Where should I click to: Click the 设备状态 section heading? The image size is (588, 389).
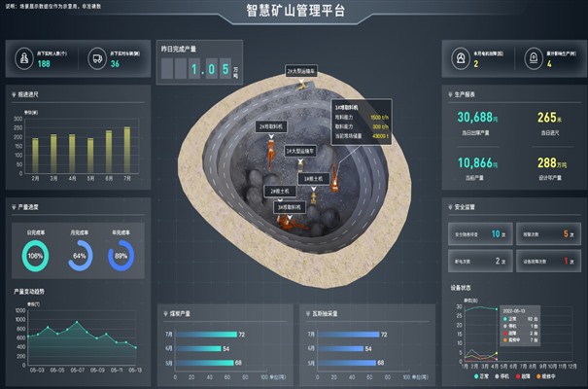(461, 288)
